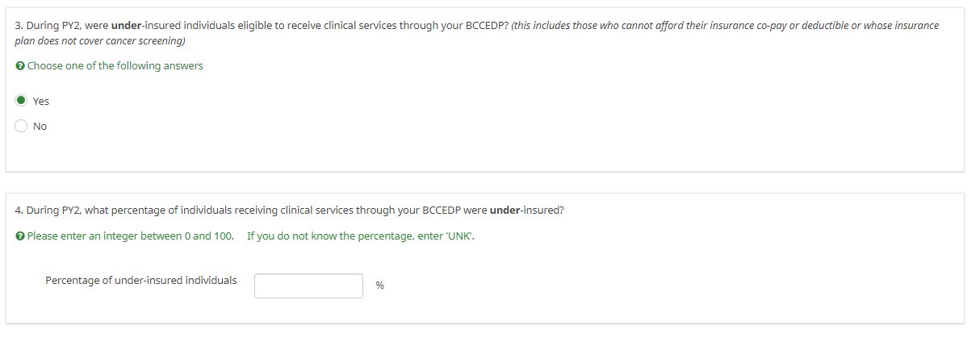The image size is (980, 338).
Task: Click bold 'under' in question 3
Action: (127, 26)
